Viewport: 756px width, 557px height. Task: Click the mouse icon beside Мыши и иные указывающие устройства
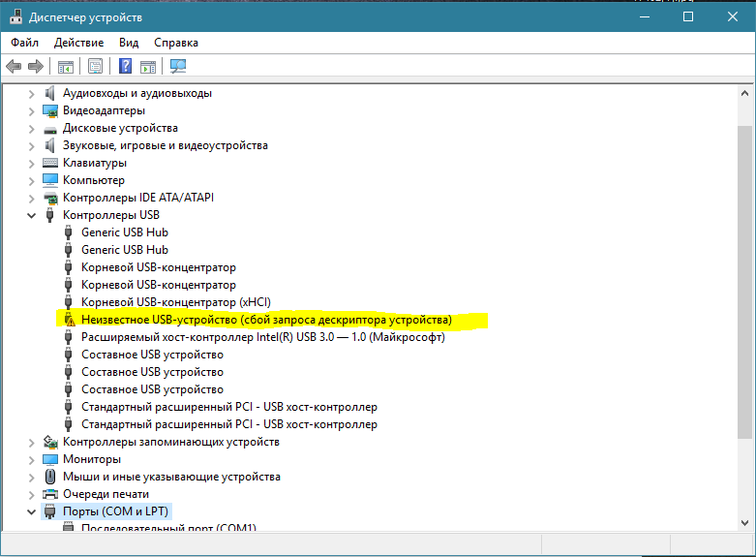(x=50, y=477)
